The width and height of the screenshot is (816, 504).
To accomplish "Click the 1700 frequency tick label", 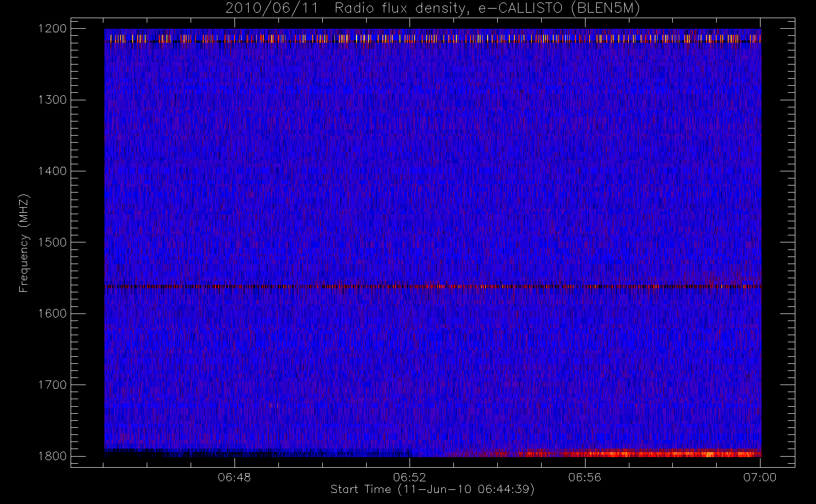I will click(x=52, y=385).
